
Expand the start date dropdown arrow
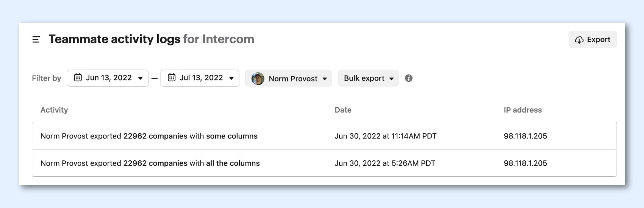[141, 78]
